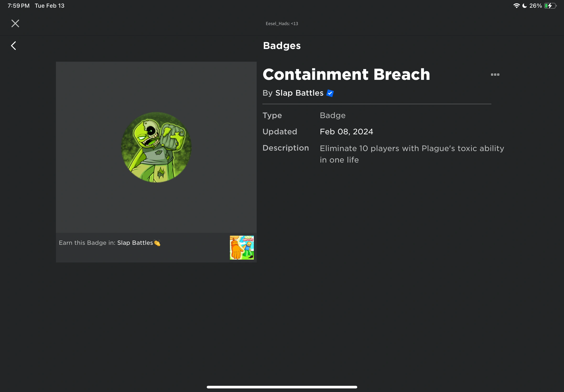Viewport: 564px width, 392px height.
Task: Tap the Wi-Fi status icon
Action: pos(517,6)
